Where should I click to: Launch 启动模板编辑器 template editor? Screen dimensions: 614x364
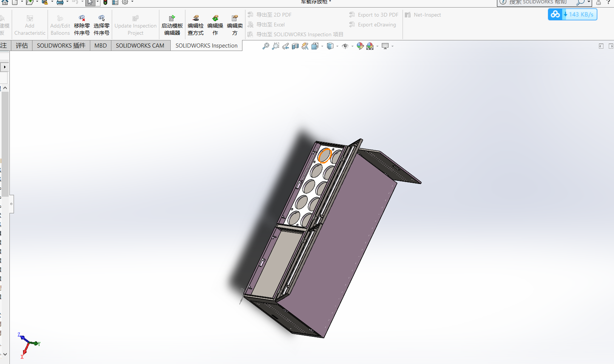point(172,25)
